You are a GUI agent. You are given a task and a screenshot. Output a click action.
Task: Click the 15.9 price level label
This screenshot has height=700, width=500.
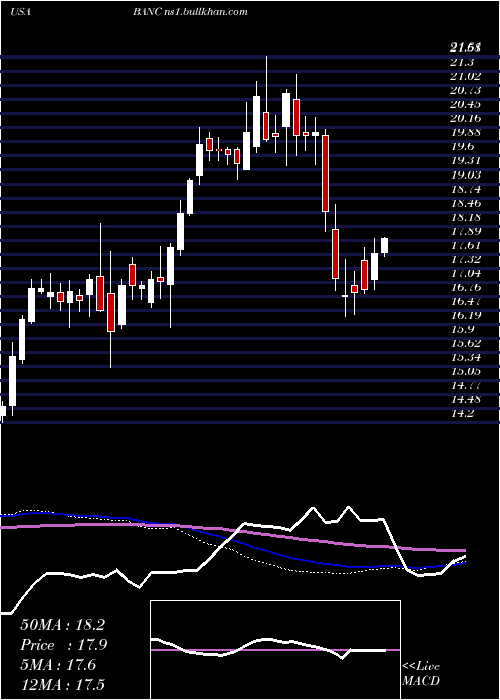pos(460,330)
